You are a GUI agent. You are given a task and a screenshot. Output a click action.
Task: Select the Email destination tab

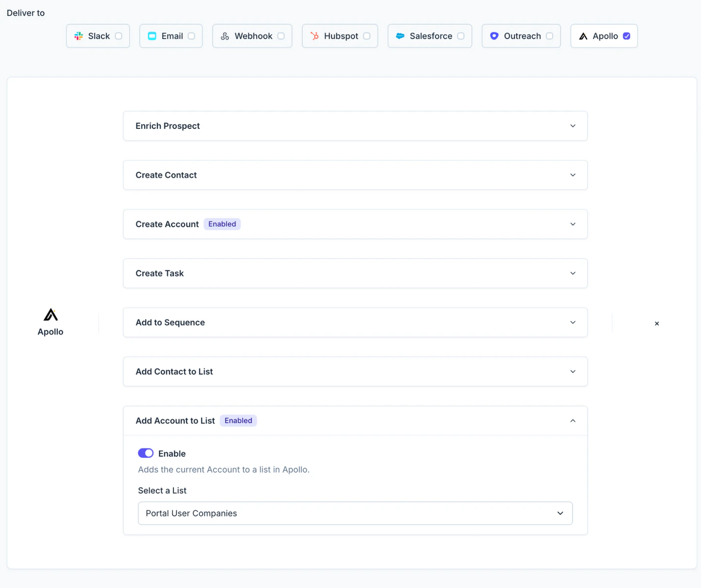(171, 36)
